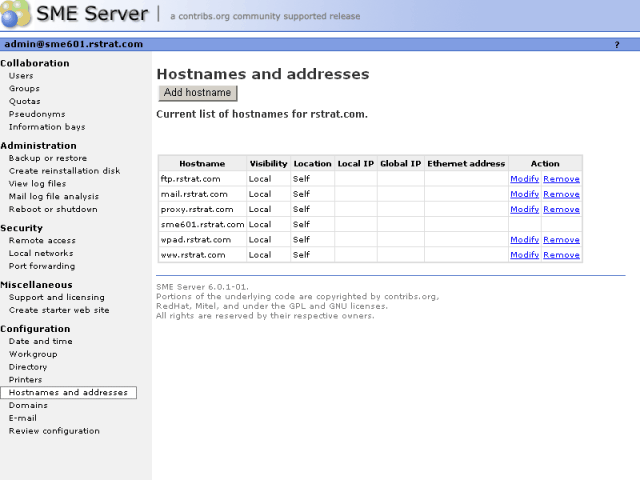Click admin@sme601.rstrat.com in the header bar
The height and width of the screenshot is (480, 640).
tap(74, 44)
